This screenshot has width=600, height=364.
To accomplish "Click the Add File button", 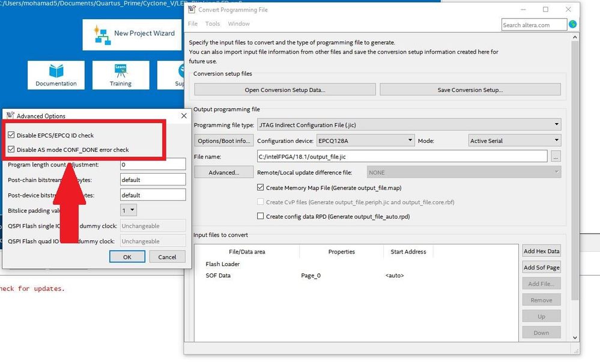I will click(x=542, y=284).
